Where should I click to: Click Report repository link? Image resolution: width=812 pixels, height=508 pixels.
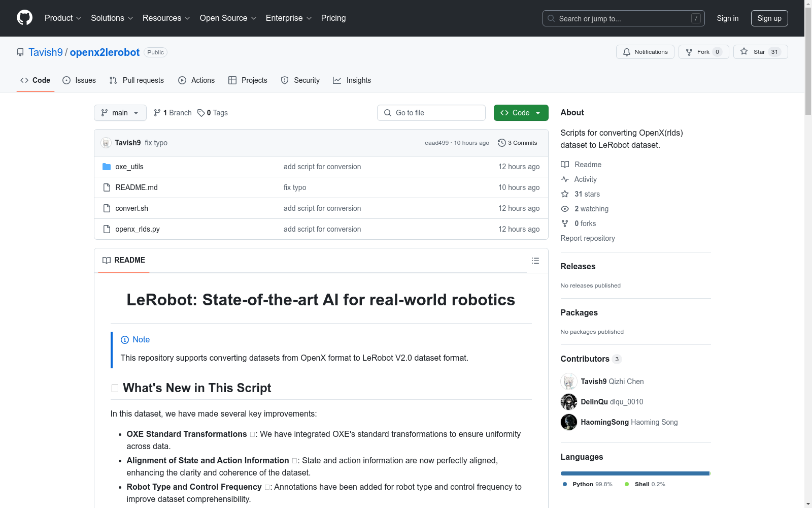tap(588, 238)
